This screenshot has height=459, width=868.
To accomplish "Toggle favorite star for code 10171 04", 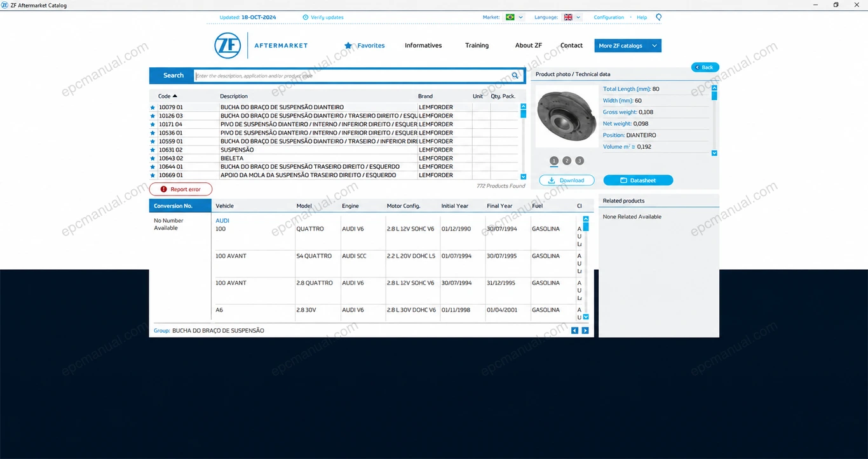I will click(x=153, y=124).
